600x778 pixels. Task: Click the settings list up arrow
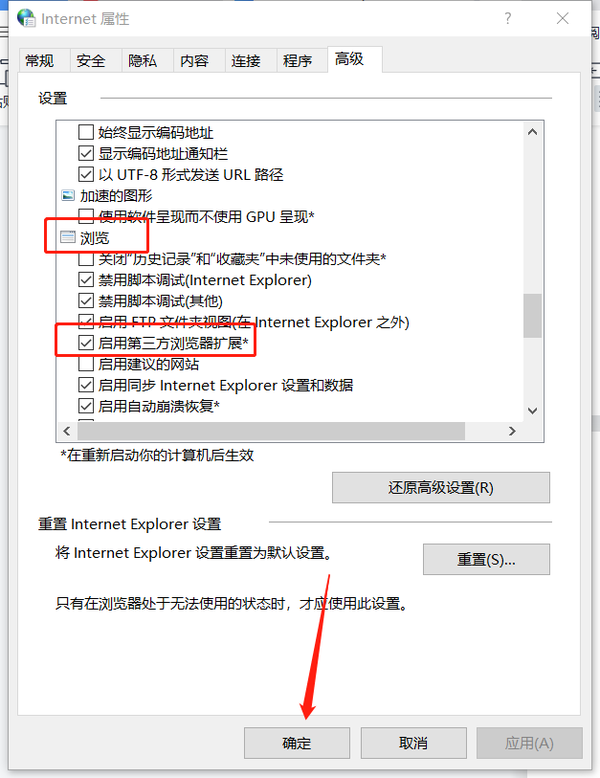pos(533,132)
